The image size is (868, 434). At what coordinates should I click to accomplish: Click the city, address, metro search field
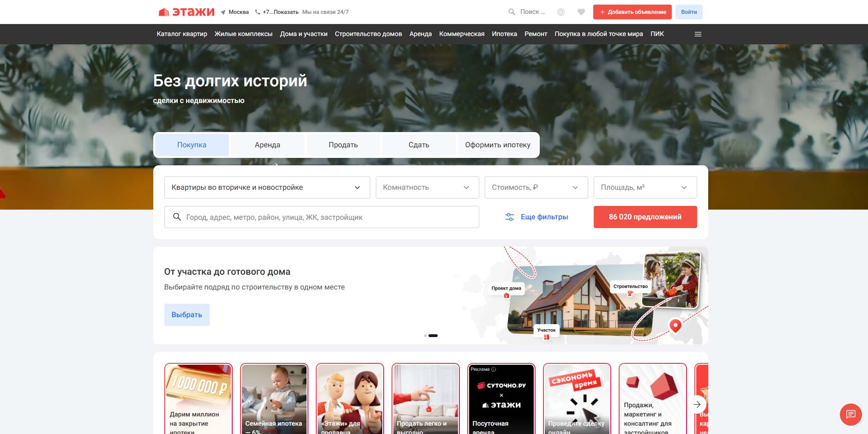[323, 217]
